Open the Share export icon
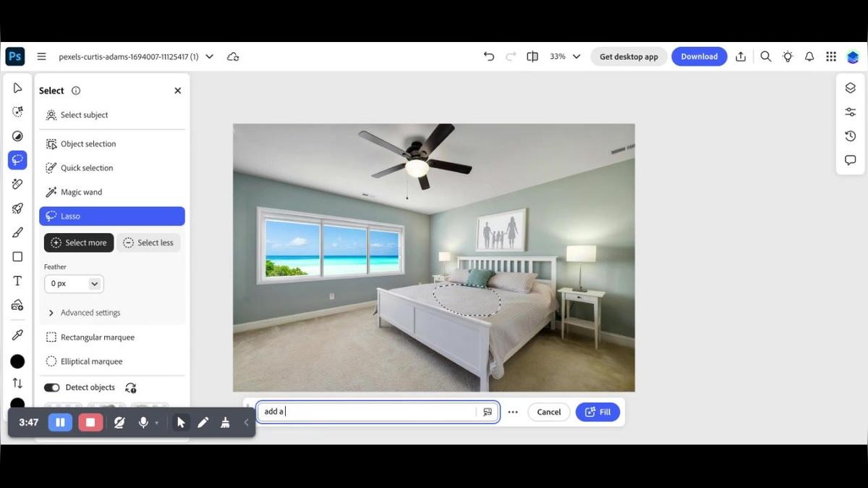Image resolution: width=868 pixels, height=488 pixels. [x=741, y=56]
